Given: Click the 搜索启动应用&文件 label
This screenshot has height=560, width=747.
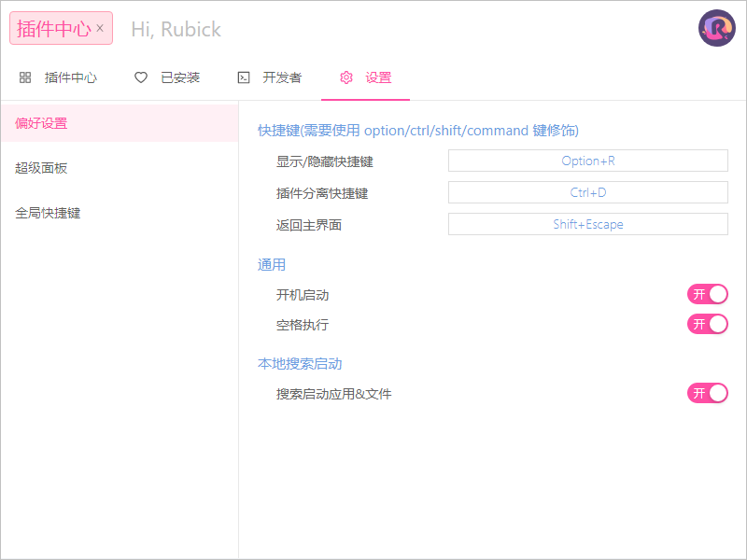Looking at the screenshot, I should coord(333,394).
